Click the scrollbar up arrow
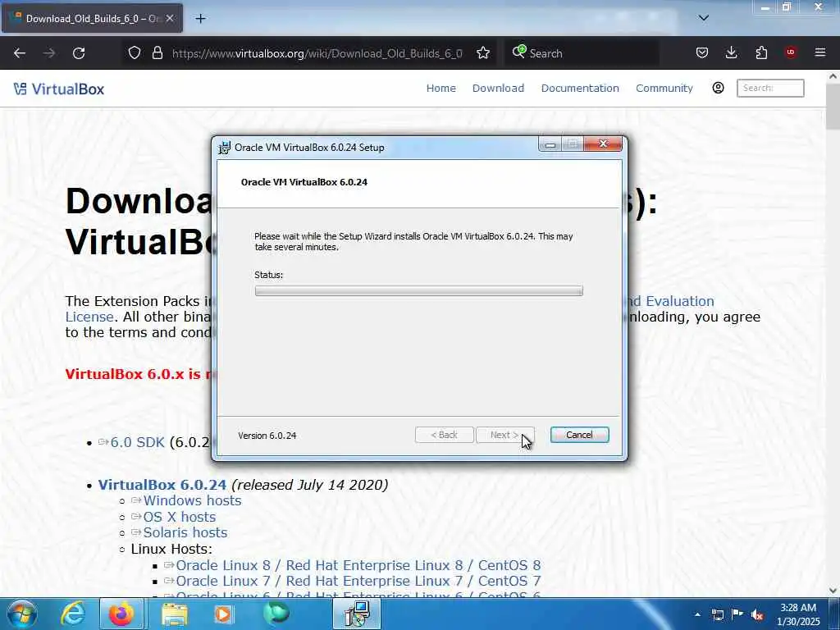 833,76
